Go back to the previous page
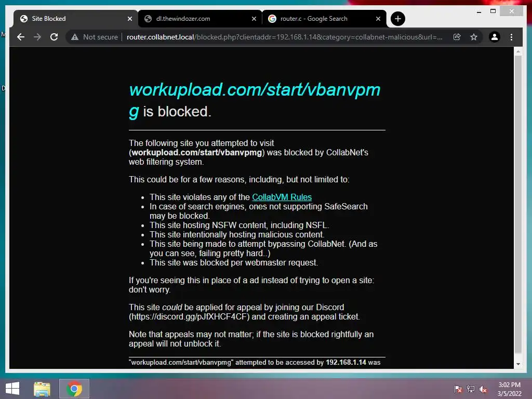Image resolution: width=532 pixels, height=399 pixels. click(x=21, y=37)
